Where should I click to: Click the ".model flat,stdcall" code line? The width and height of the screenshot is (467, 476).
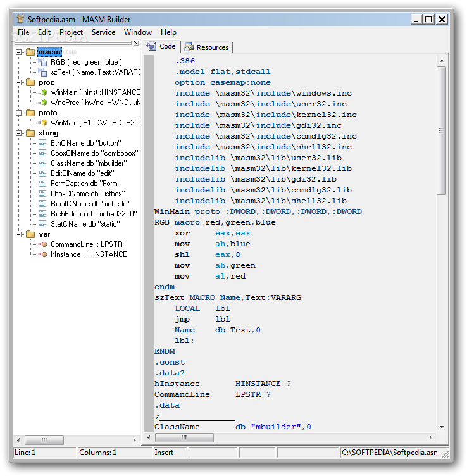pos(222,72)
